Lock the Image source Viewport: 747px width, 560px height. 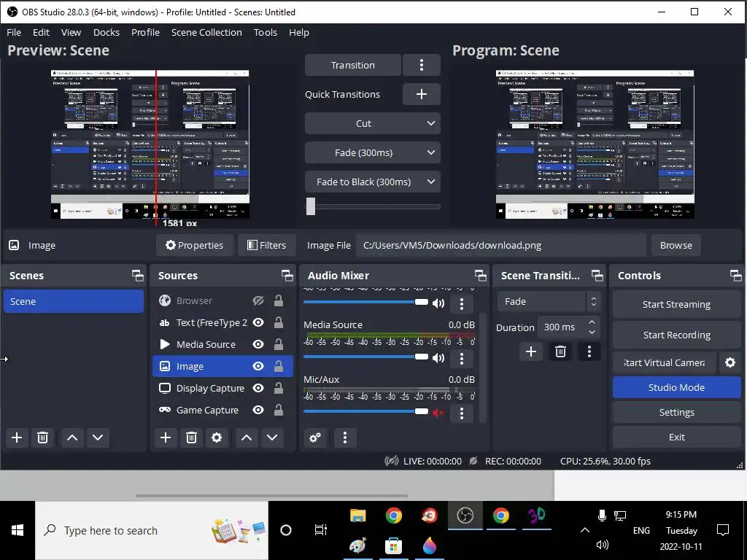point(278,366)
